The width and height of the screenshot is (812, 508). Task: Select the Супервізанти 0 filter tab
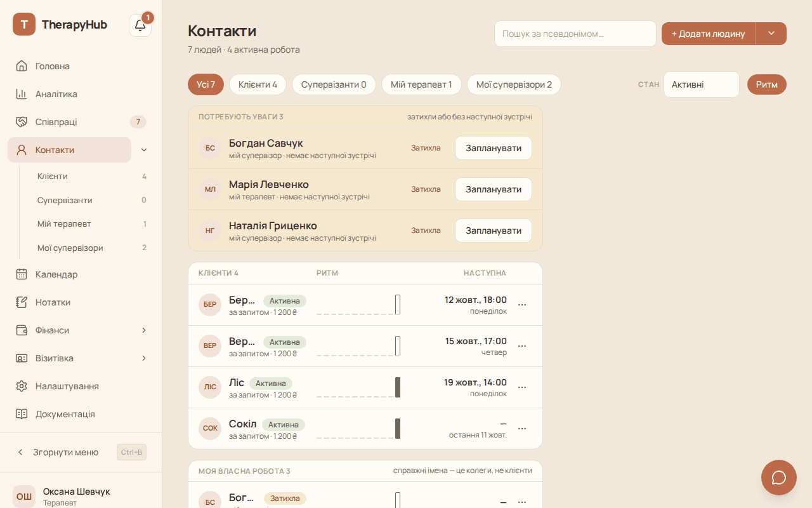pyautogui.click(x=334, y=84)
